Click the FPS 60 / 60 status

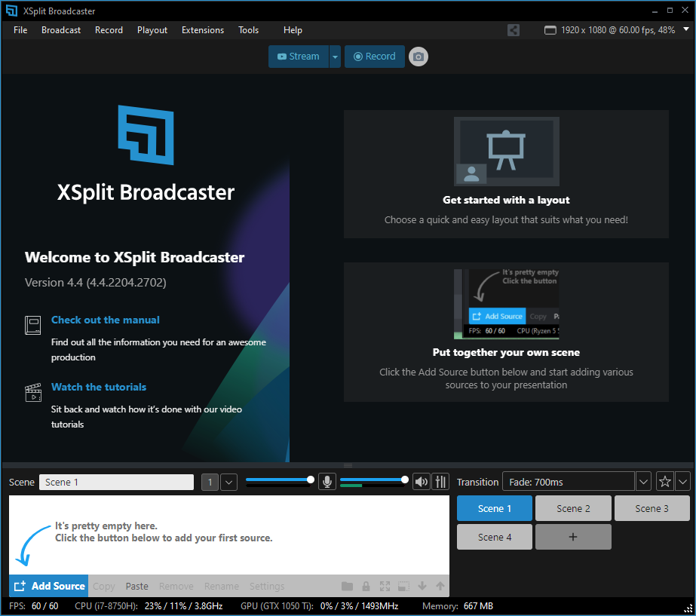point(34,606)
